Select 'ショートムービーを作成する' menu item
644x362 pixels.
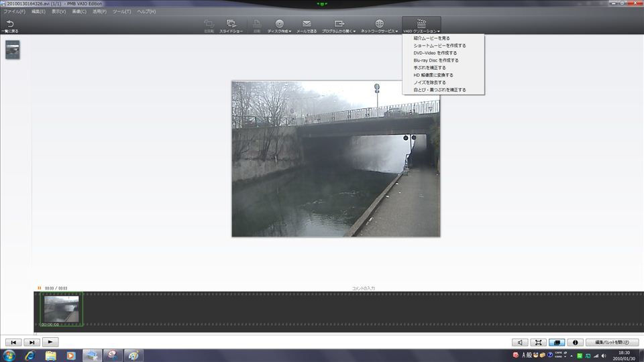(x=439, y=46)
